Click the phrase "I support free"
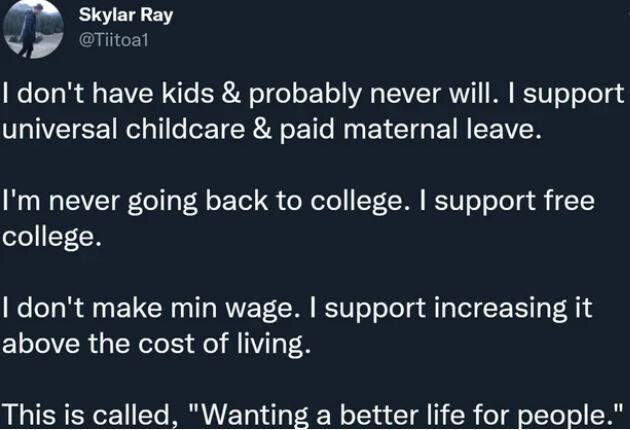 518,201
